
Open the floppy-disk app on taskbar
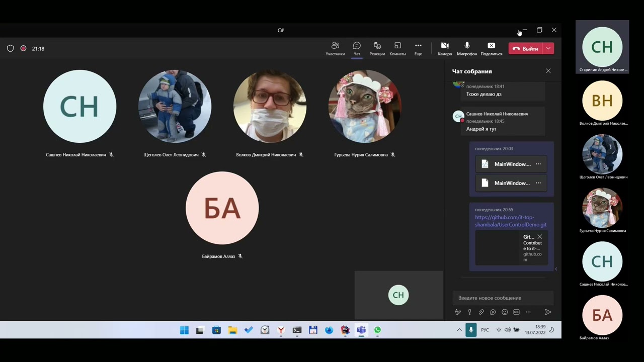click(313, 330)
